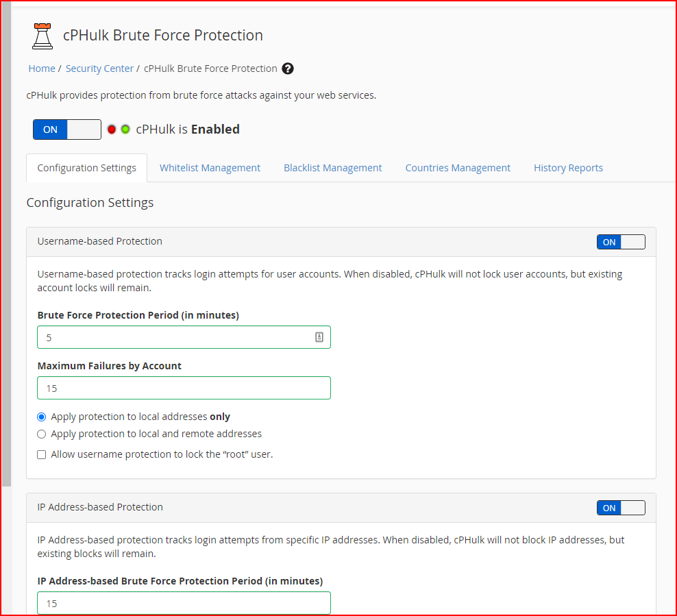Toggle Username-based Protection switch
The image size is (677, 616).
(x=621, y=242)
